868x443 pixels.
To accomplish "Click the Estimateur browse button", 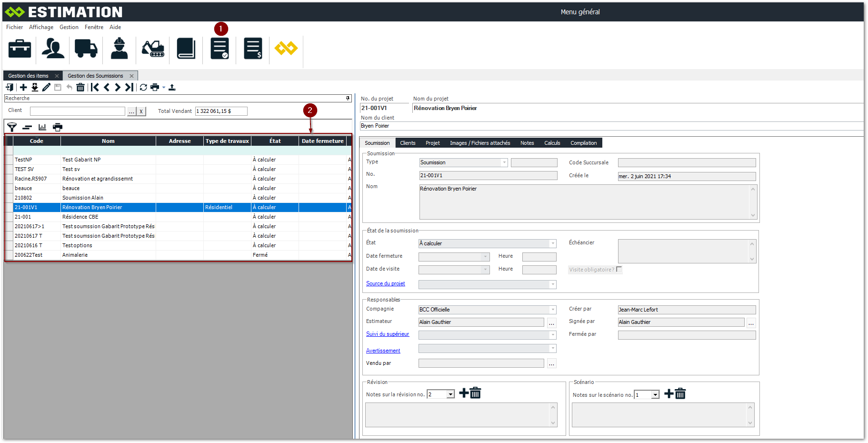I will click(x=551, y=322).
